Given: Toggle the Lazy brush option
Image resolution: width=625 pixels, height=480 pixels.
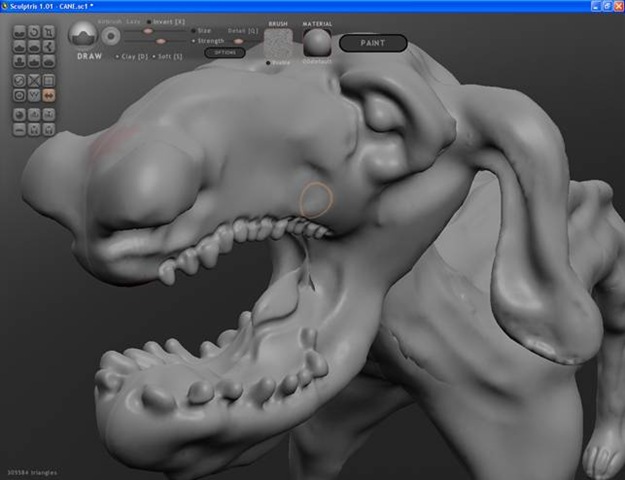Looking at the screenshot, I should (133, 22).
